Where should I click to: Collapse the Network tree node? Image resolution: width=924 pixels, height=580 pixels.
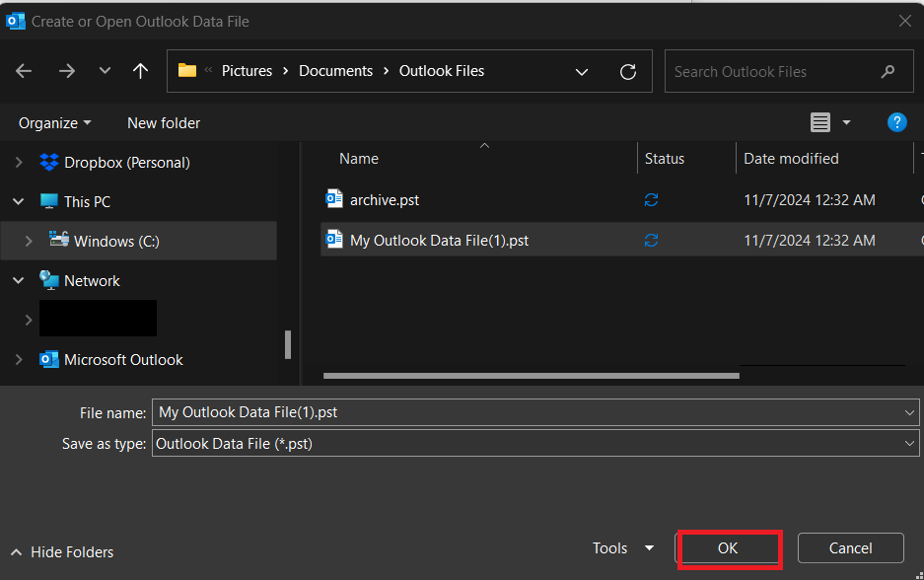[x=19, y=280]
